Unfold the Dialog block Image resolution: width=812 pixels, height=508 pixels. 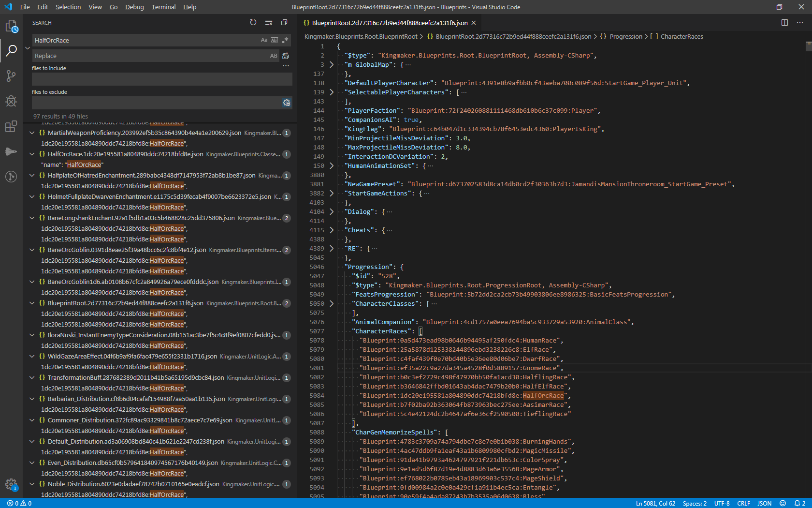coord(332,211)
